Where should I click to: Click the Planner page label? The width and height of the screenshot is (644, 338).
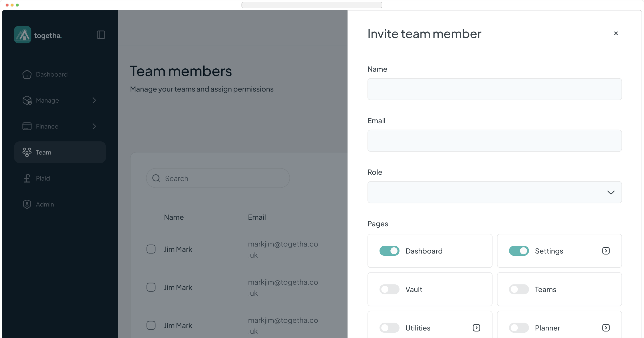coord(547,328)
